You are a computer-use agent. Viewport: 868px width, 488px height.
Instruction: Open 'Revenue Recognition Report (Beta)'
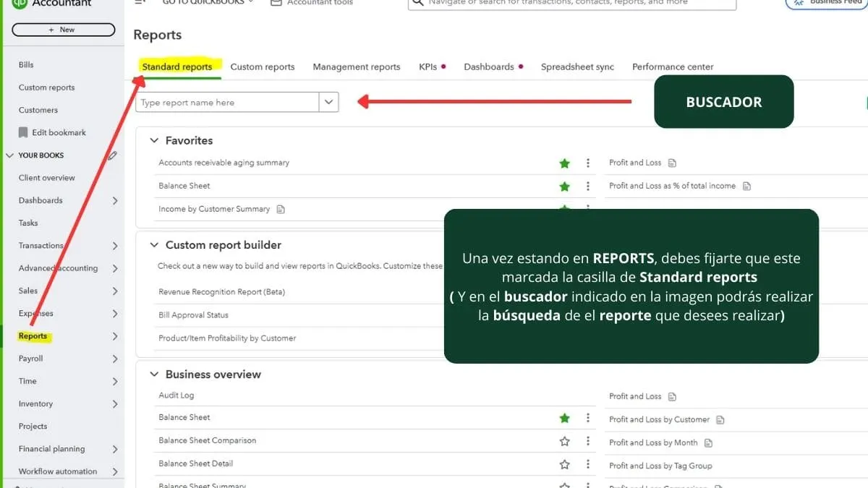222,292
